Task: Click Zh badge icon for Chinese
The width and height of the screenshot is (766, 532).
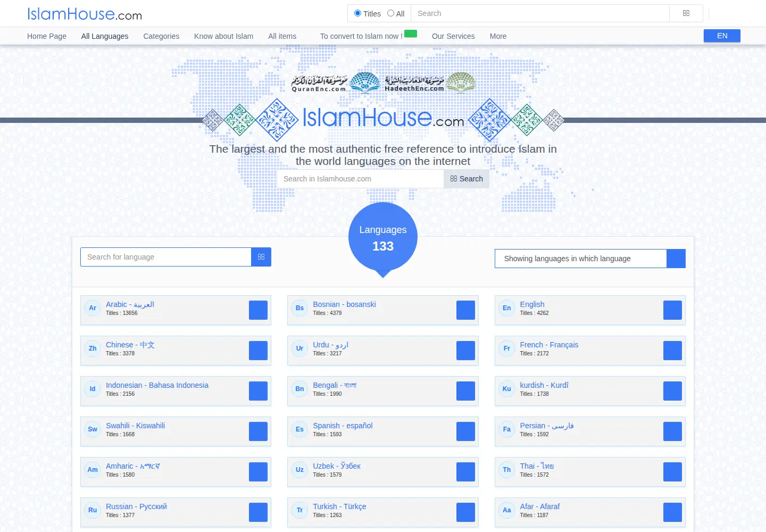Action: click(x=93, y=348)
